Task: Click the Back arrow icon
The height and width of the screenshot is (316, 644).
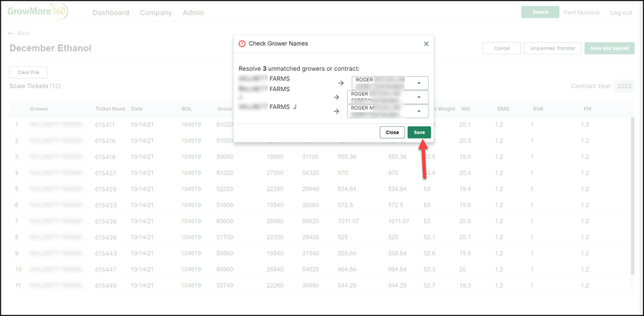Action: point(11,34)
